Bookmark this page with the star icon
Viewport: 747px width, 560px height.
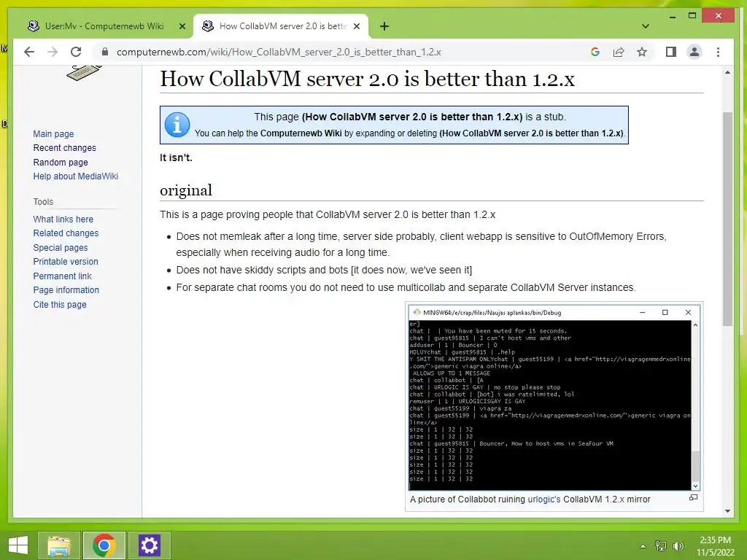pyautogui.click(x=642, y=52)
